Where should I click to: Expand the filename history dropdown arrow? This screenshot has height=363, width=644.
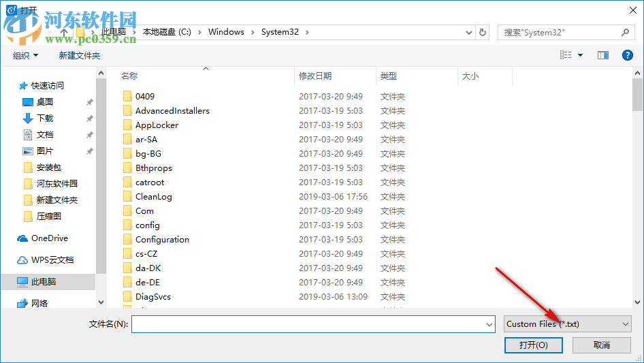(x=489, y=324)
